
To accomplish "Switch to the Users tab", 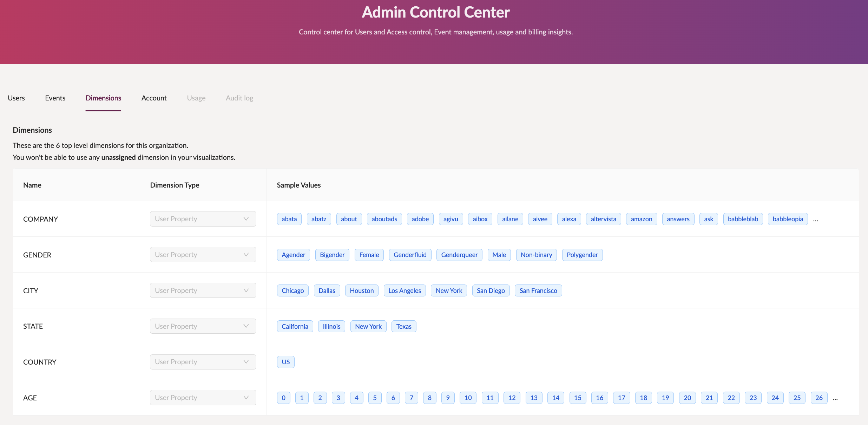I will pos(16,98).
